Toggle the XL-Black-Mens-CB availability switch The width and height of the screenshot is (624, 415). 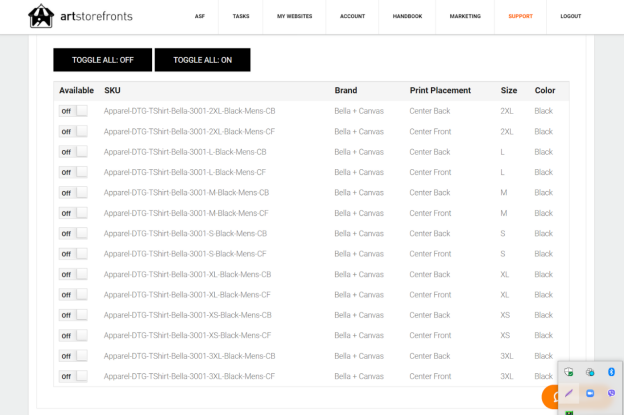tap(73, 274)
